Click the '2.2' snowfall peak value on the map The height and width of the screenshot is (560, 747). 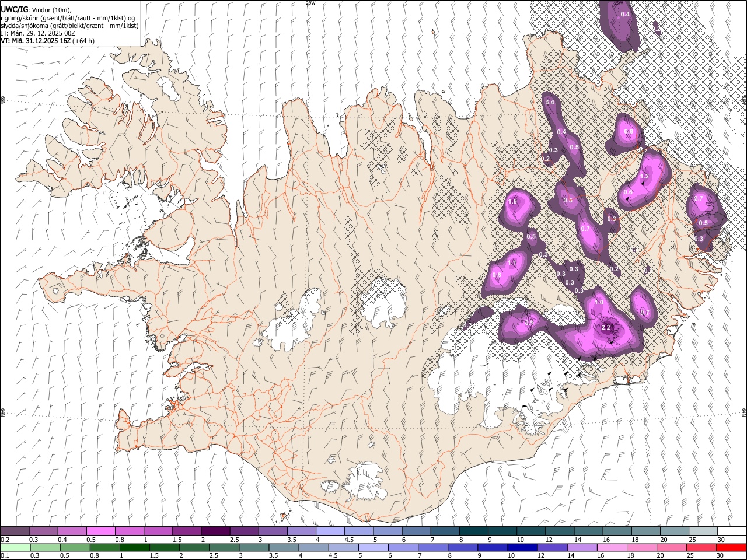click(605, 327)
